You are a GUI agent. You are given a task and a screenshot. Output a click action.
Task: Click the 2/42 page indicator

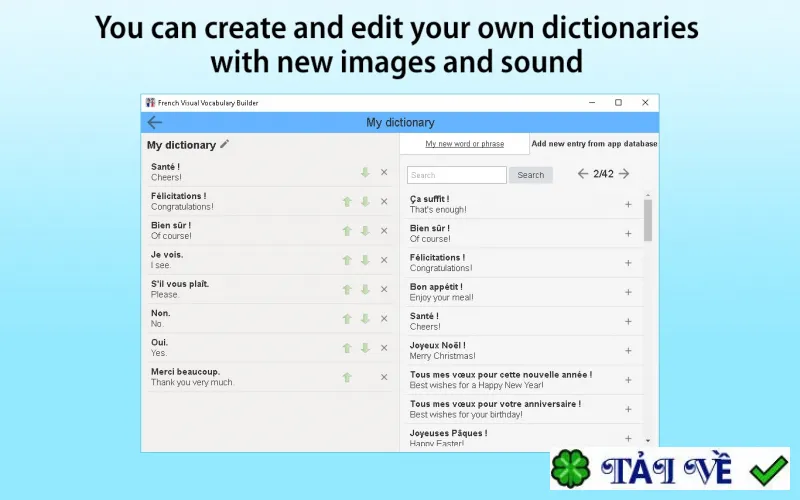click(603, 174)
